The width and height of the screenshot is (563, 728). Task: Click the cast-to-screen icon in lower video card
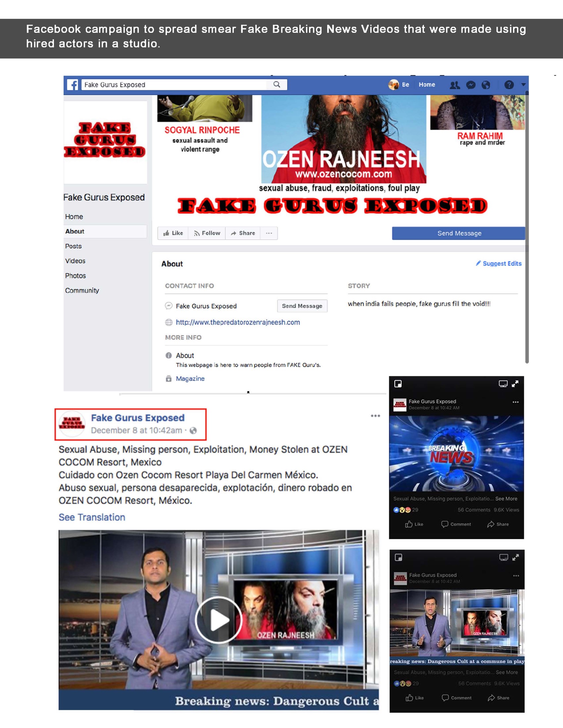(504, 558)
